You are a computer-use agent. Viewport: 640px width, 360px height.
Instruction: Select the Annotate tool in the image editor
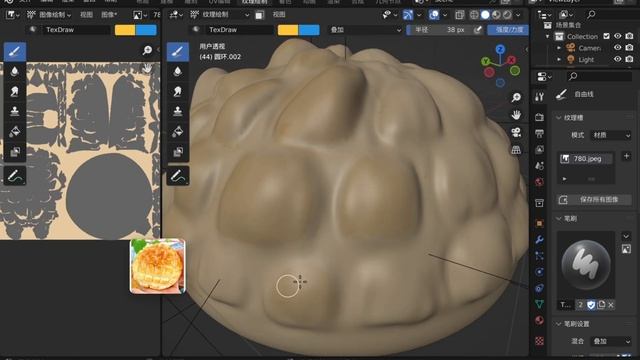15,176
